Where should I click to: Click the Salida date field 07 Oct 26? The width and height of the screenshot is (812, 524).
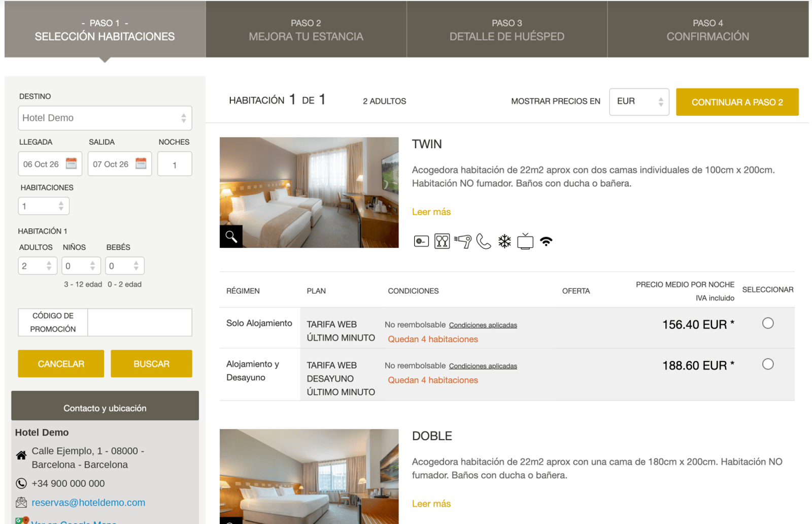120,164
